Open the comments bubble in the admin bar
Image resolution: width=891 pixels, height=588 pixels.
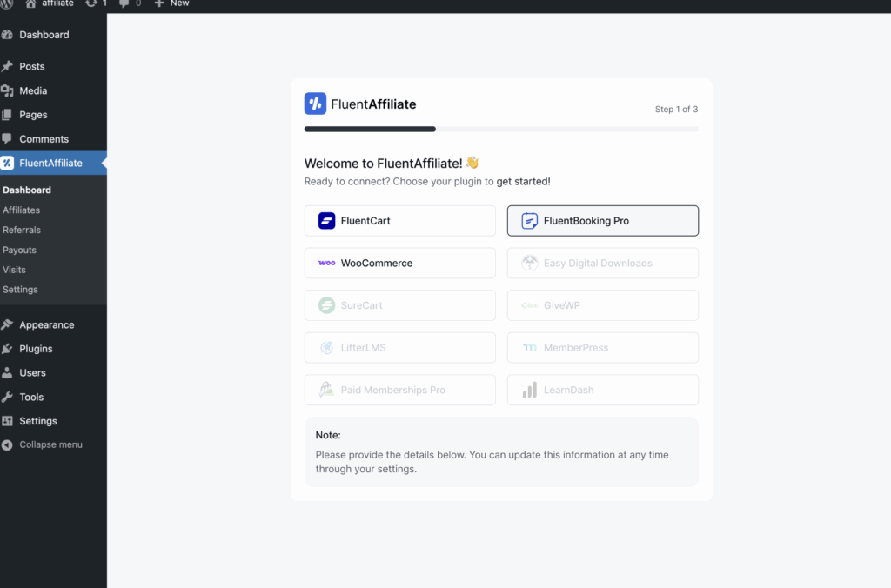[130, 3]
